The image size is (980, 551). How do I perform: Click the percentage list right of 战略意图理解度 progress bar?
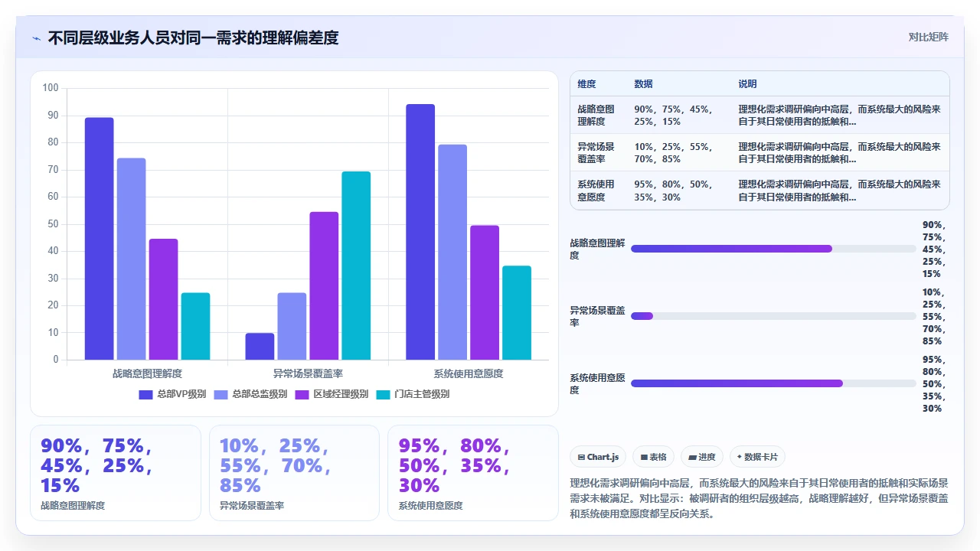[935, 249]
